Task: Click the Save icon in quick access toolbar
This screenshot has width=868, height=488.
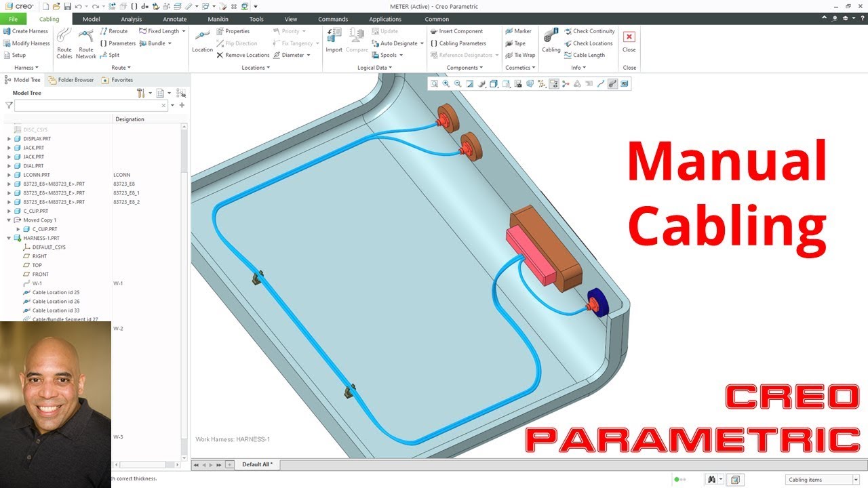Action: coord(67,6)
